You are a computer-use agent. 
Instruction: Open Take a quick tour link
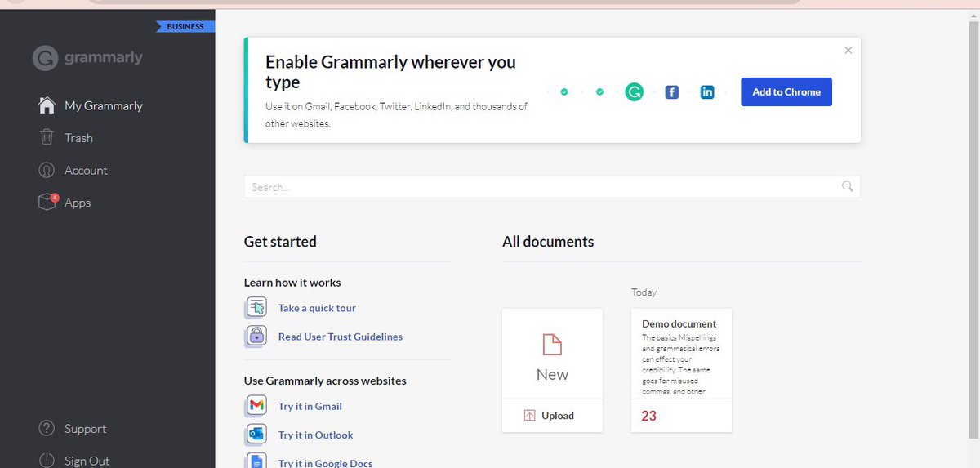[317, 308]
